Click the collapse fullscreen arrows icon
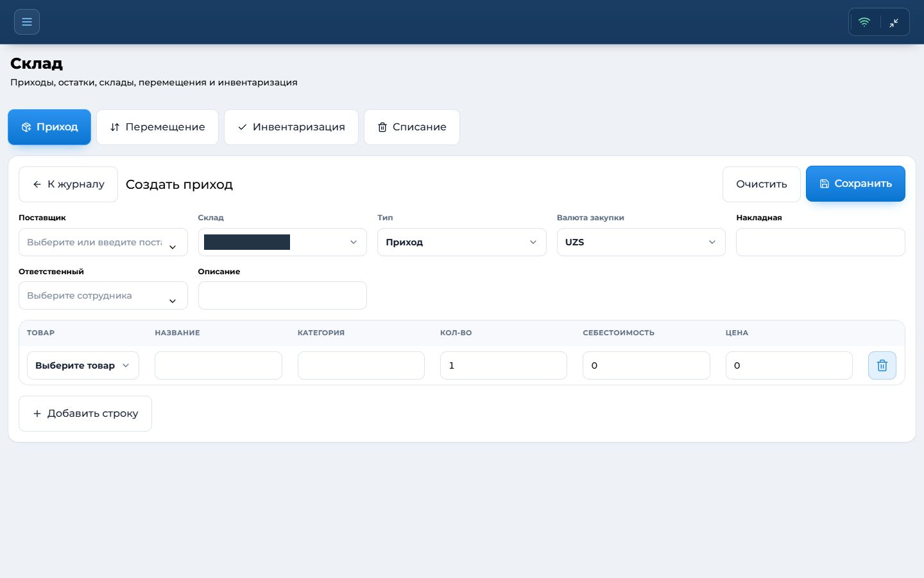This screenshot has height=578, width=924. point(894,22)
